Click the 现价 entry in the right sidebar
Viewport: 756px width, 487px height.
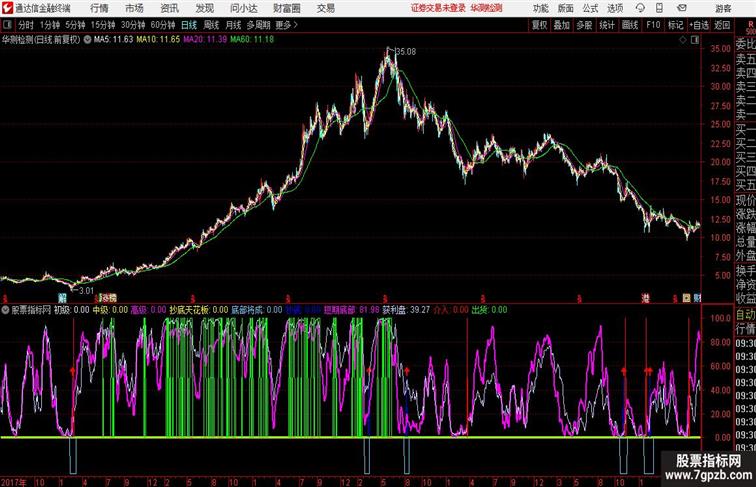tap(745, 200)
